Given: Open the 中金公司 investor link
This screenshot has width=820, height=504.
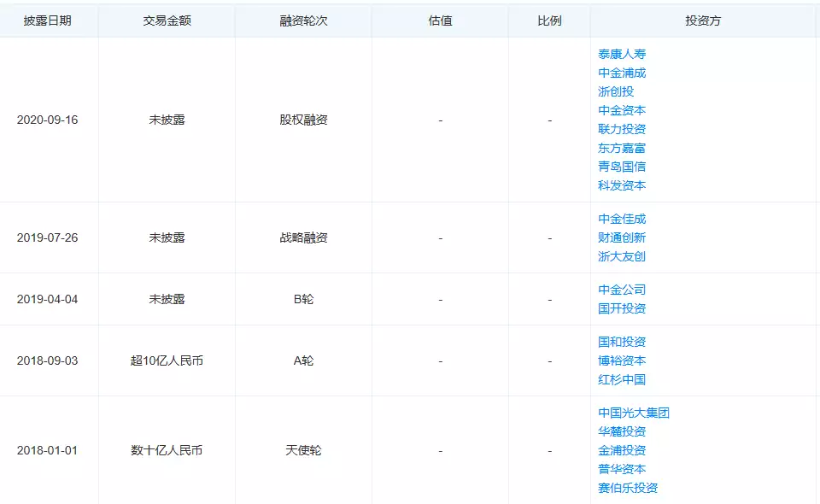Looking at the screenshot, I should [x=622, y=290].
